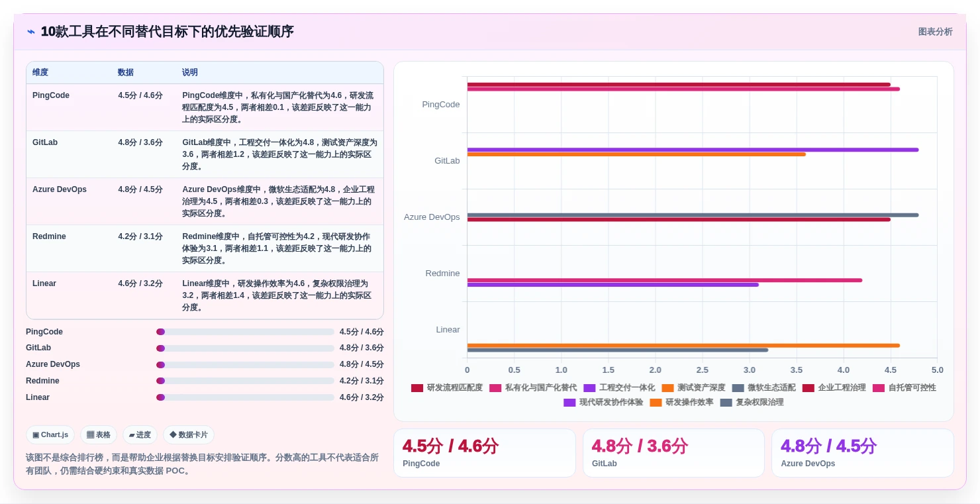Toggle the 私有化与国产化替代 legend item
The width and height of the screenshot is (980, 504).
[533, 388]
